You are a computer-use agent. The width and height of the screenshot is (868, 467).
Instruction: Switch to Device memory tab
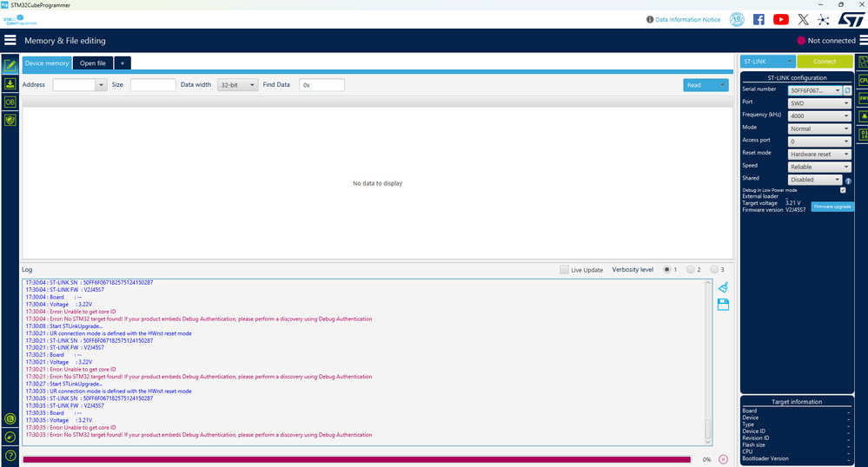click(47, 63)
